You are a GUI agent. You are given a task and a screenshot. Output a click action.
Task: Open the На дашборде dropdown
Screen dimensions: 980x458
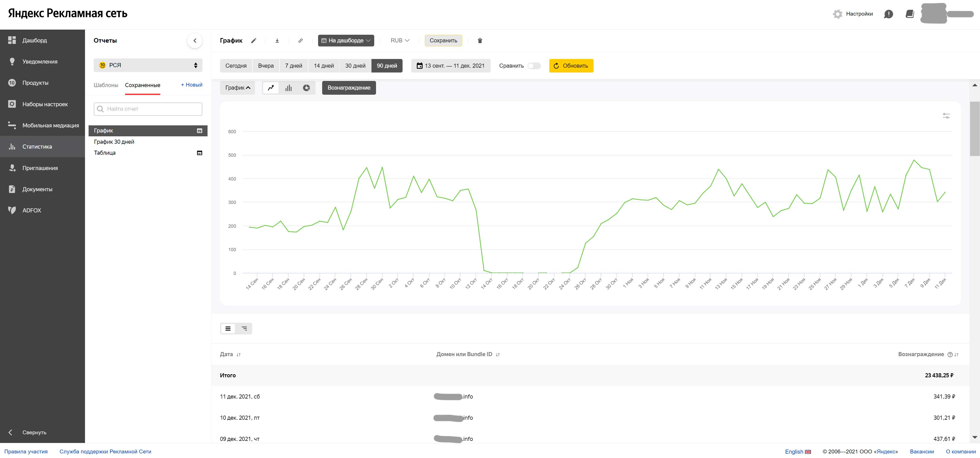coord(346,41)
